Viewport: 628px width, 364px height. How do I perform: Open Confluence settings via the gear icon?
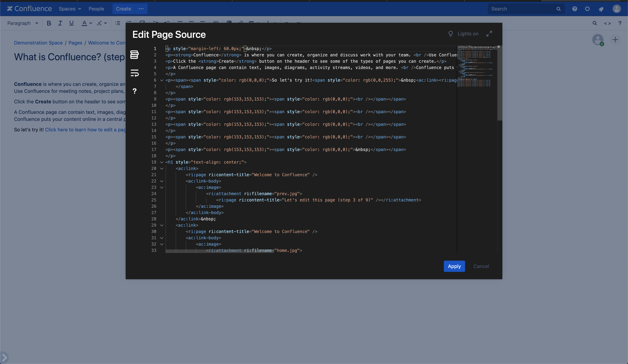click(x=587, y=9)
